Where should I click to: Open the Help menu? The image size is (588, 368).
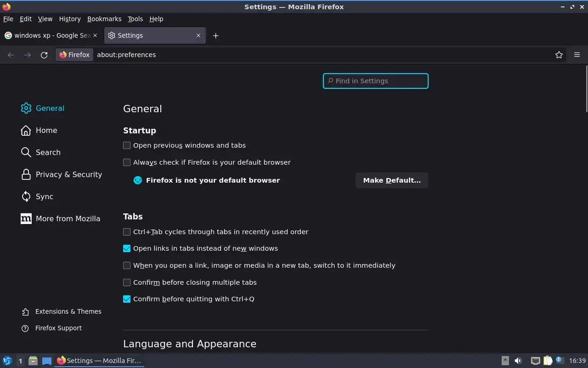(156, 19)
